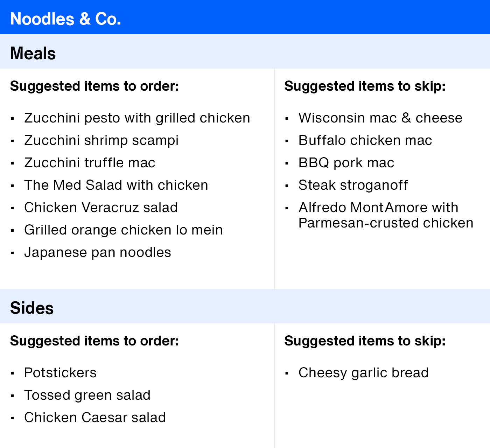Viewport: 490px width, 448px height.
Task: Select Zucchini truffle mac entry
Action: 90,163
